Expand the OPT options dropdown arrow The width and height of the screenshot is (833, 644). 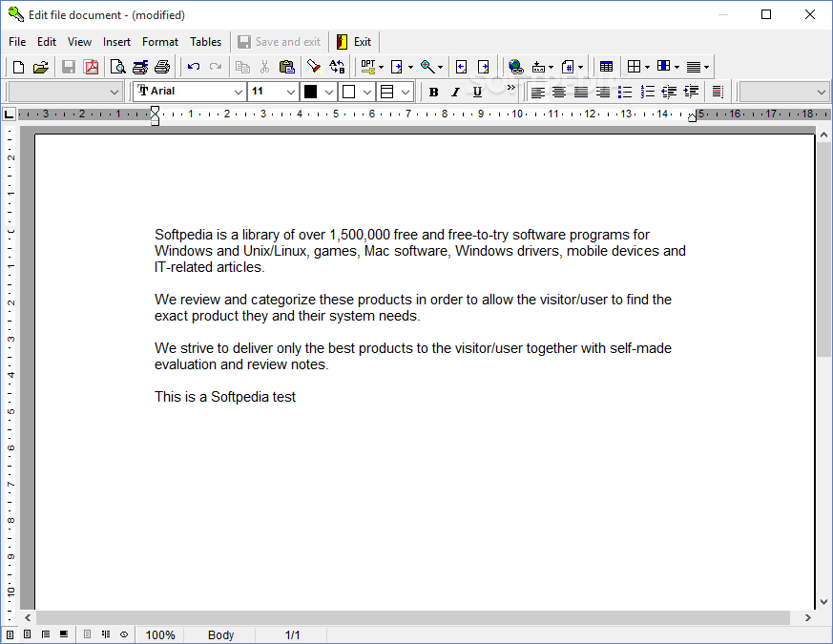(381, 67)
